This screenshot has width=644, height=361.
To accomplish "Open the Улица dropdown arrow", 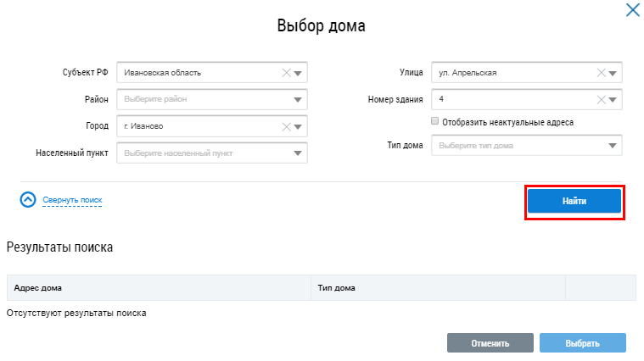I will (614, 73).
